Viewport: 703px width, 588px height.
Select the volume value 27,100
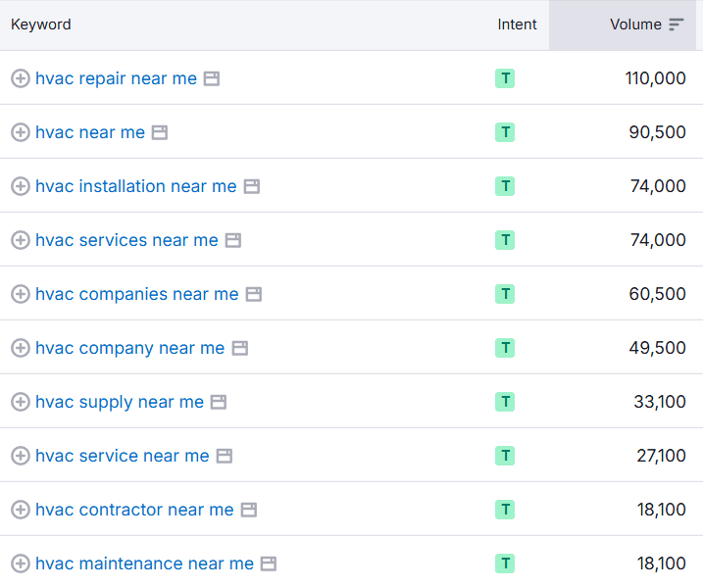click(661, 456)
